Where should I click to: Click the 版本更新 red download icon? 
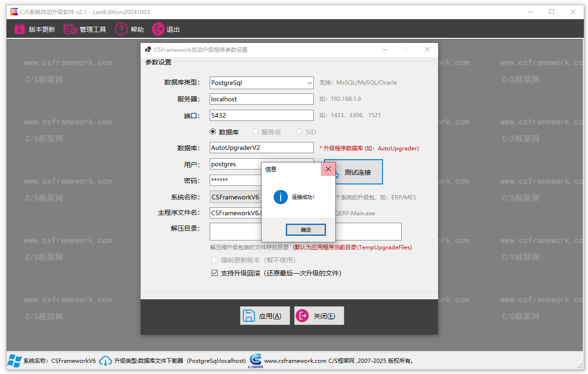(x=19, y=28)
